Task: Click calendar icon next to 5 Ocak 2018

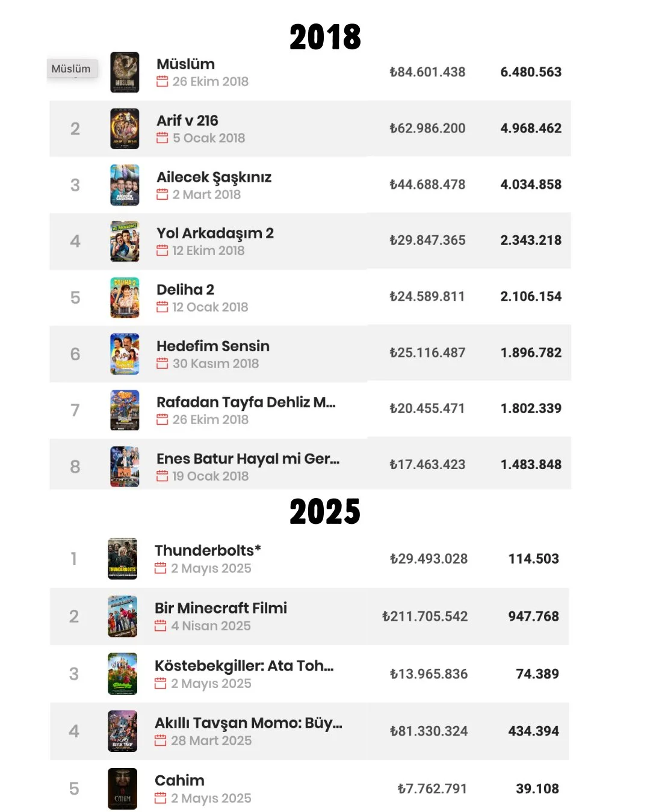Action: 162,138
